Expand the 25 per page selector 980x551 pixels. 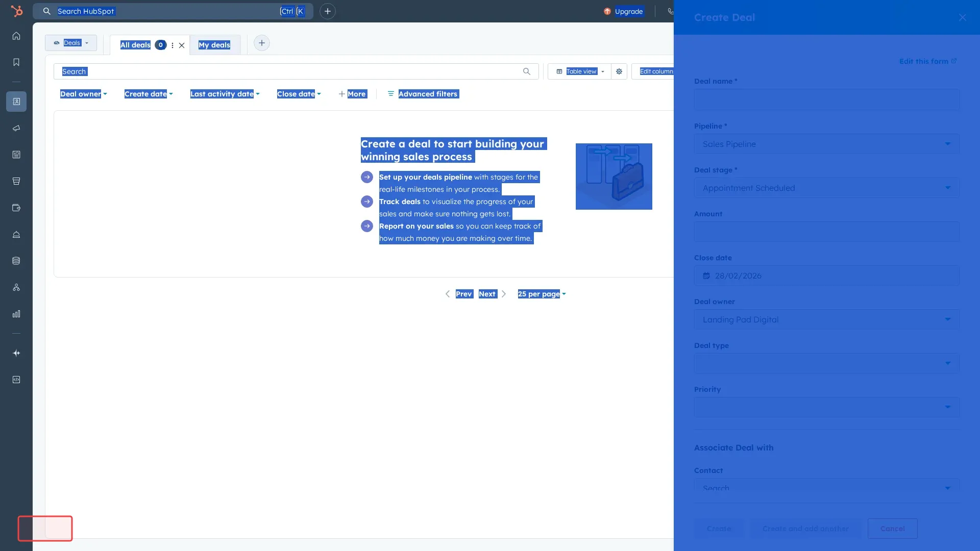[x=541, y=294]
